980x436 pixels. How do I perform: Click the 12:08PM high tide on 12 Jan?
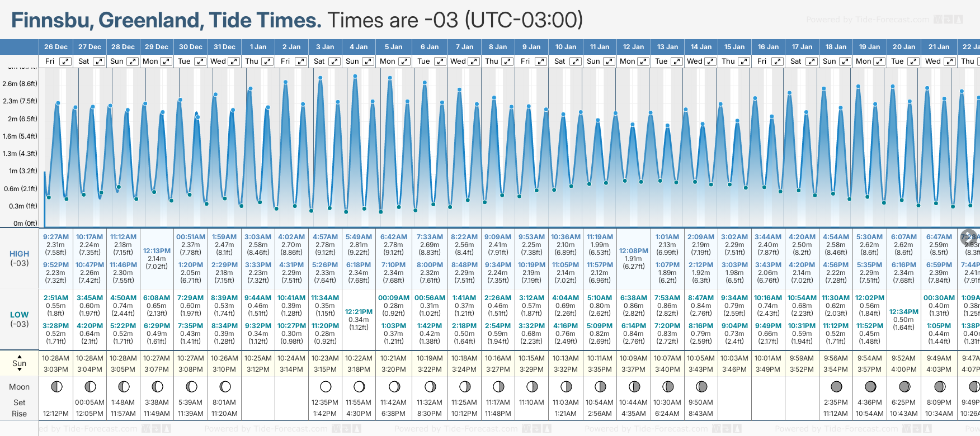[x=633, y=251]
